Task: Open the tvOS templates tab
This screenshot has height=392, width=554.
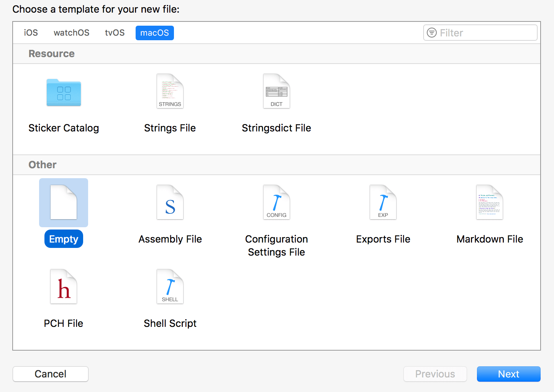Action: [115, 33]
